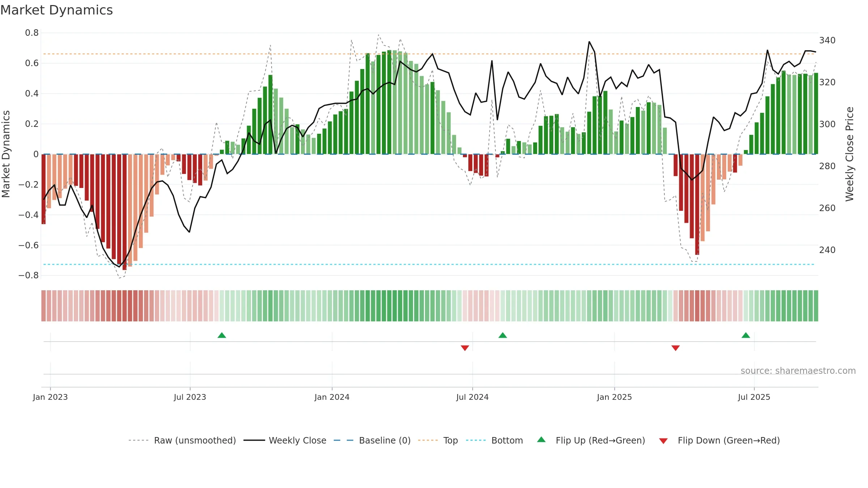Toggle the Baseline (0) legend item
This screenshot has width=868, height=488.
pos(372,440)
